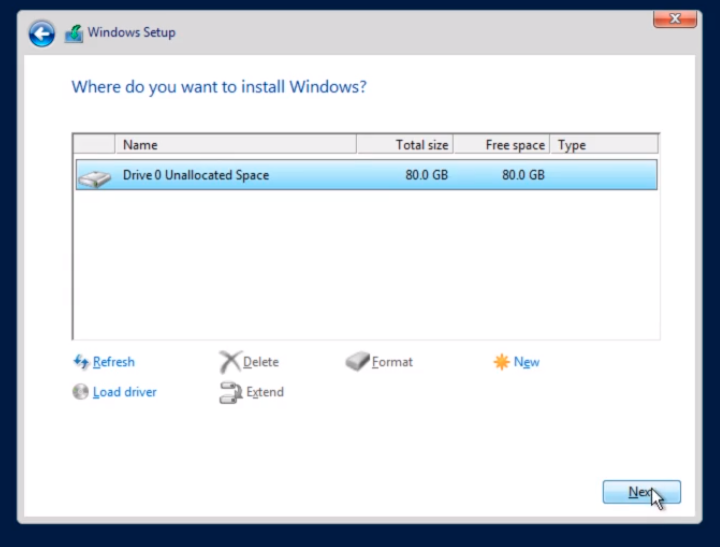Go back using the blue arrow button
Image resolution: width=720 pixels, height=547 pixels.
point(41,33)
